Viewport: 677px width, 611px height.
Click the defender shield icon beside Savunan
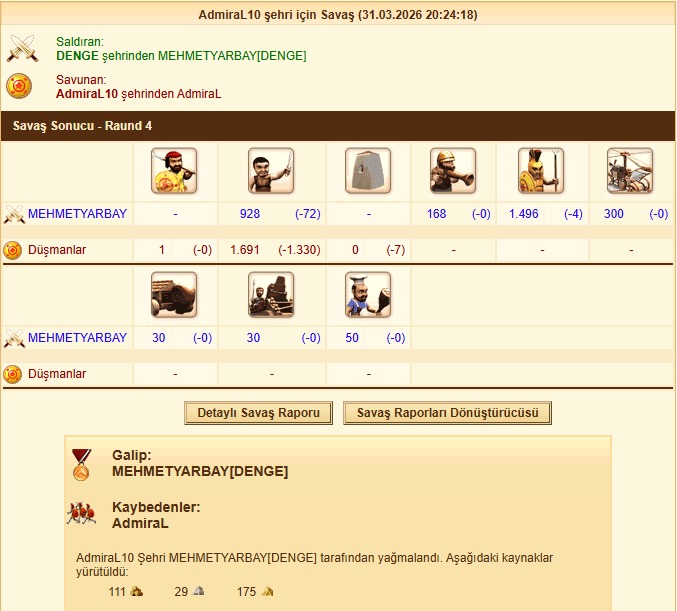(19, 86)
